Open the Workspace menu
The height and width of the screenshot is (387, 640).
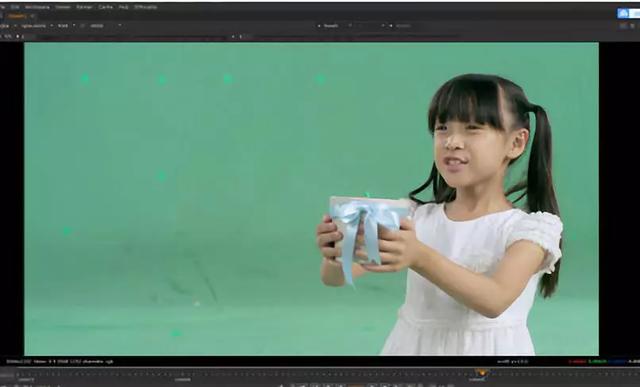point(37,7)
